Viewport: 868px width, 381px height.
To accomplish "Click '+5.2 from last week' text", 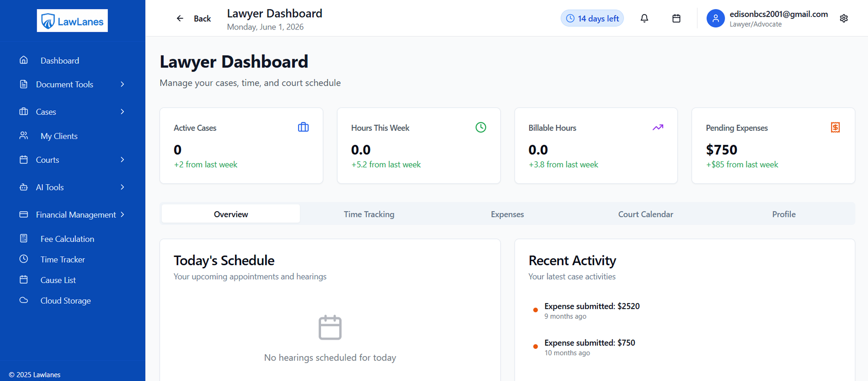I will pos(386,165).
